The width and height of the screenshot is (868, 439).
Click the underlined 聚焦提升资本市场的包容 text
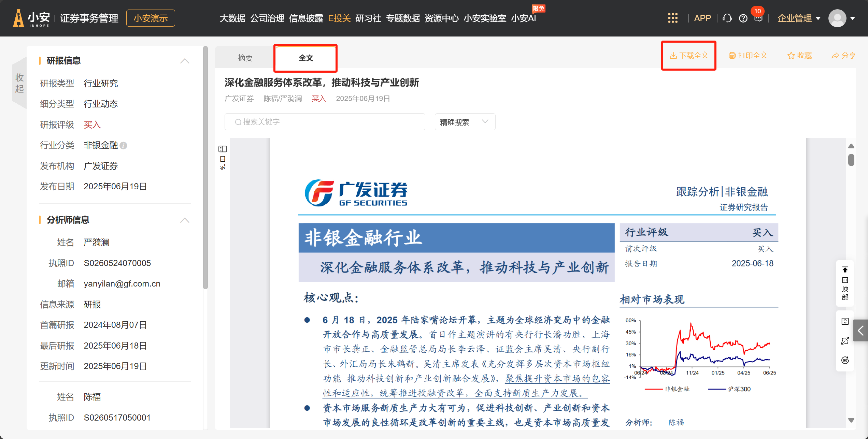point(557,379)
